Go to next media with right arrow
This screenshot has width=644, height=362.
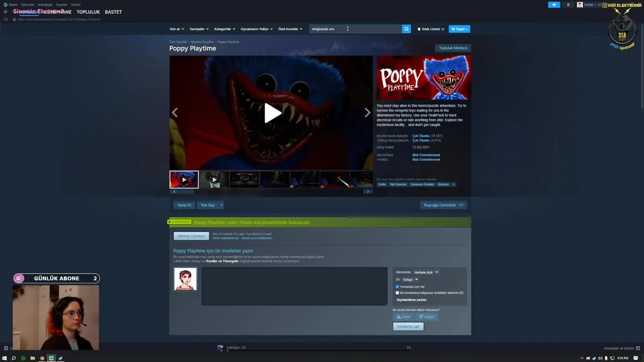click(x=367, y=113)
